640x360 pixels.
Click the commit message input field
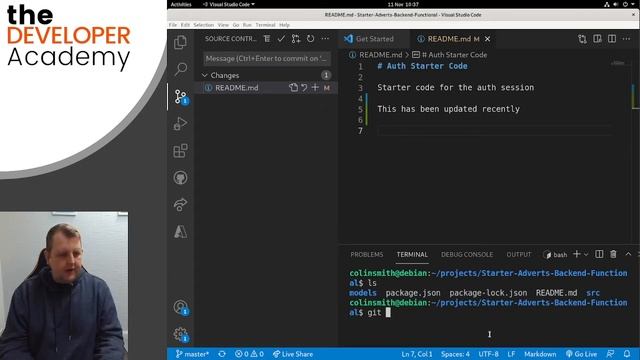pyautogui.click(x=267, y=58)
